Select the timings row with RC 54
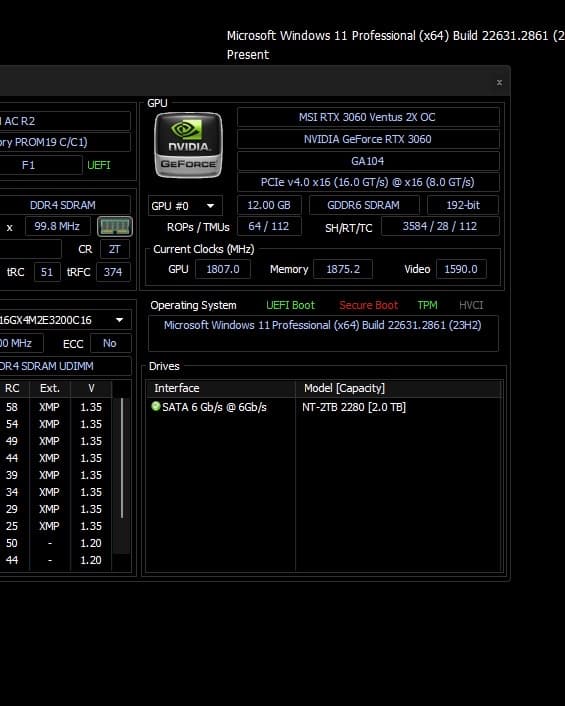The width and height of the screenshot is (565, 706). tap(56, 424)
